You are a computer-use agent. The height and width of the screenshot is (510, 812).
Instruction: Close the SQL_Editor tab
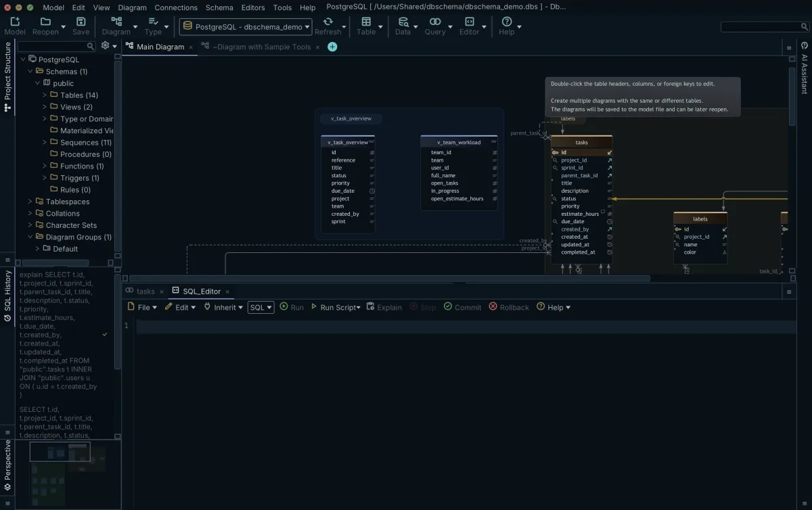(227, 292)
